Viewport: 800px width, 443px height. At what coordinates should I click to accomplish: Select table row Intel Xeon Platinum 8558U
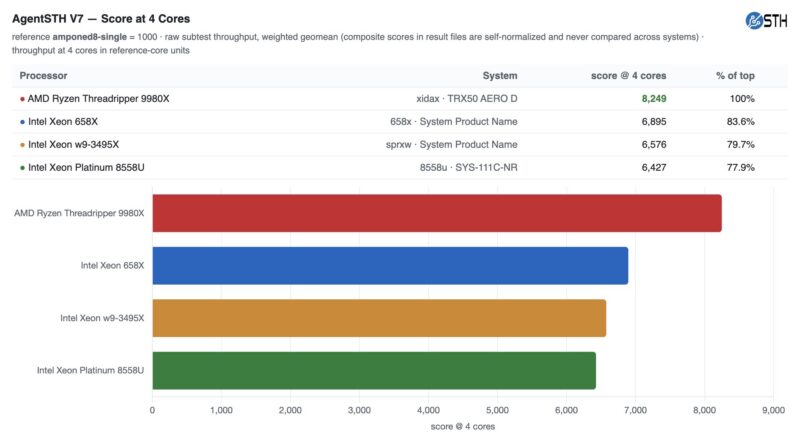point(399,167)
